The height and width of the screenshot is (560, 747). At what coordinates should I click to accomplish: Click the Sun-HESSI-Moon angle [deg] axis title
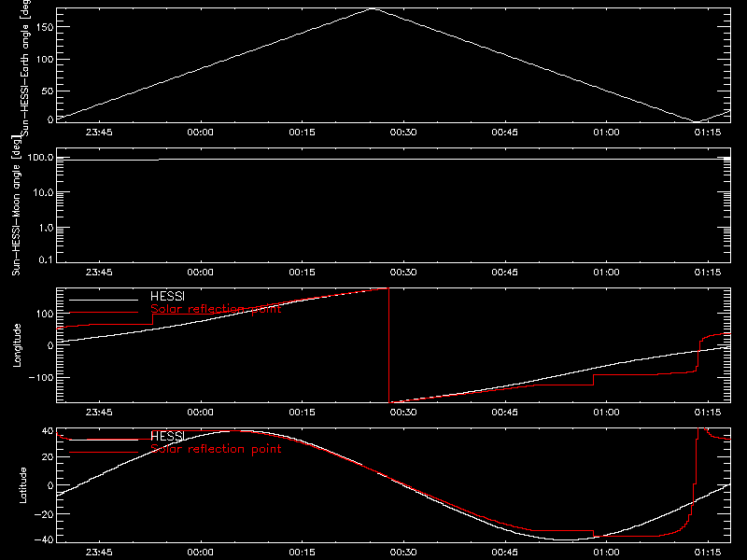(16, 205)
